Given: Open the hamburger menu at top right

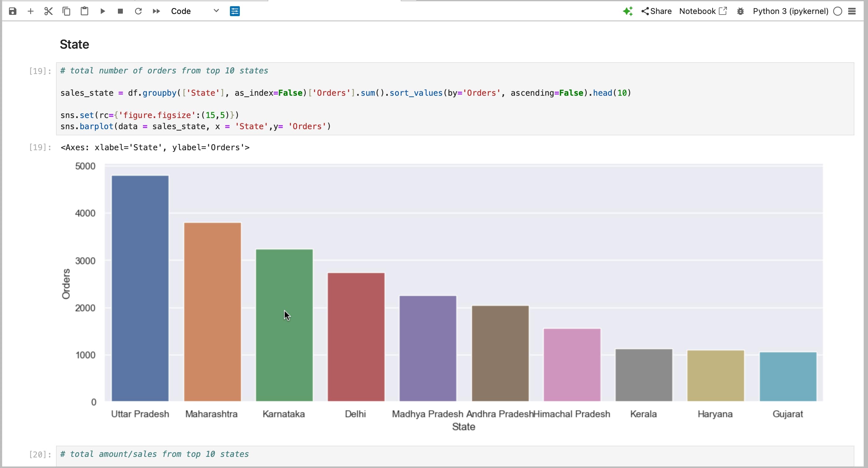Looking at the screenshot, I should pyautogui.click(x=852, y=11).
